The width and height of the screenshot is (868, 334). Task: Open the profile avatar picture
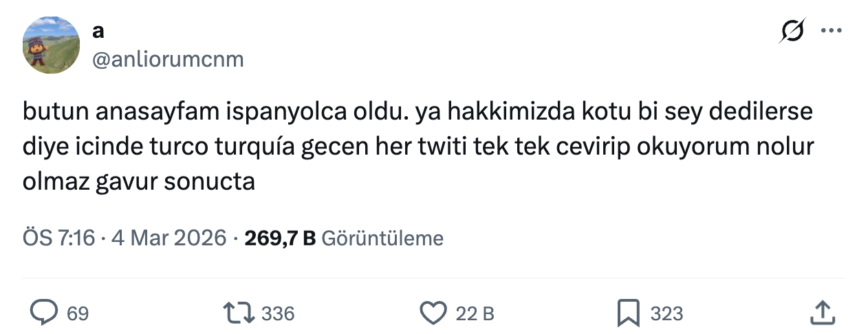pos(52,45)
